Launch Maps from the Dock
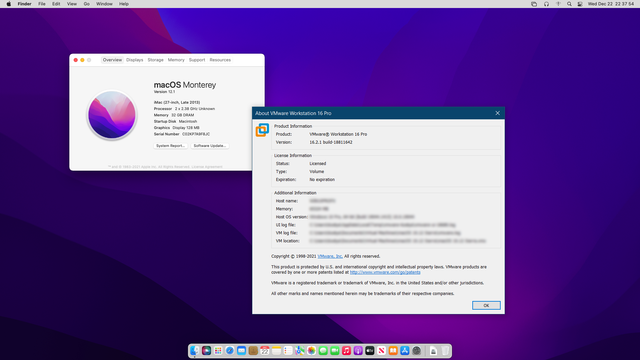Viewport: 640px width, 360px height. pyautogui.click(x=300, y=351)
